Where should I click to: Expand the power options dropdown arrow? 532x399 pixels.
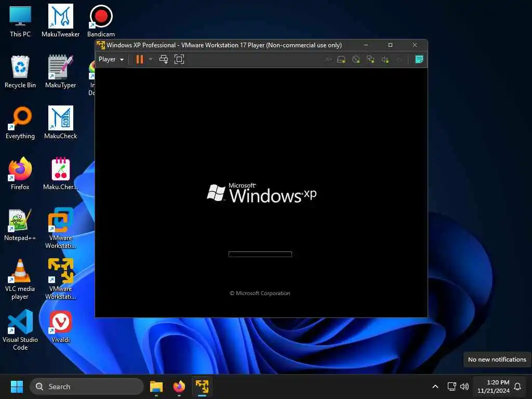[151, 59]
